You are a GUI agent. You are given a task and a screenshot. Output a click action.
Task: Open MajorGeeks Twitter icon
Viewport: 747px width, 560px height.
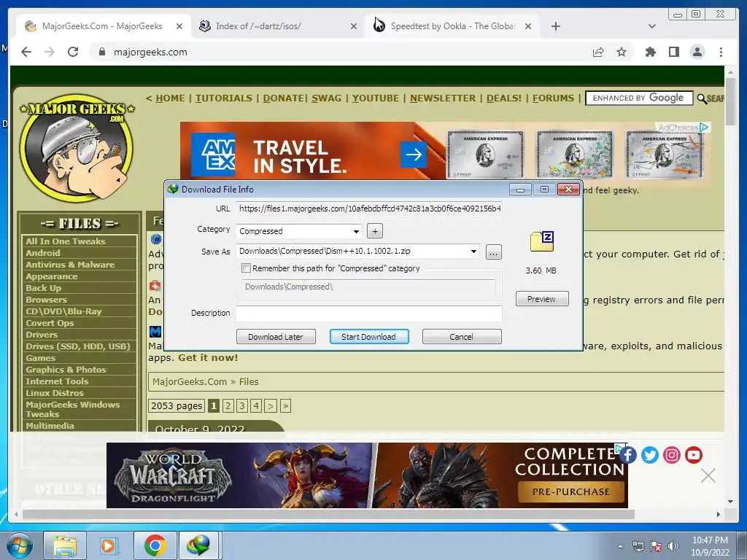point(650,455)
